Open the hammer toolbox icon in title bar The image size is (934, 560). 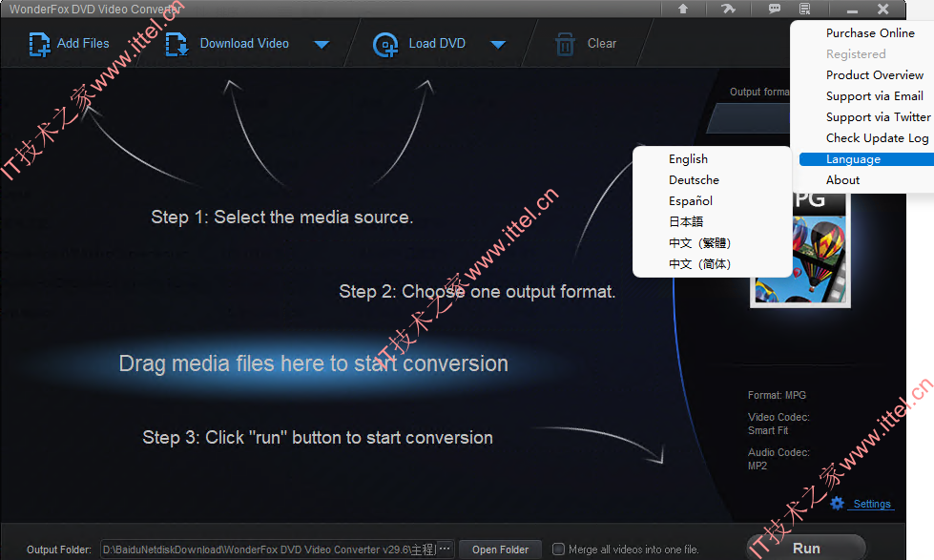[x=728, y=9]
